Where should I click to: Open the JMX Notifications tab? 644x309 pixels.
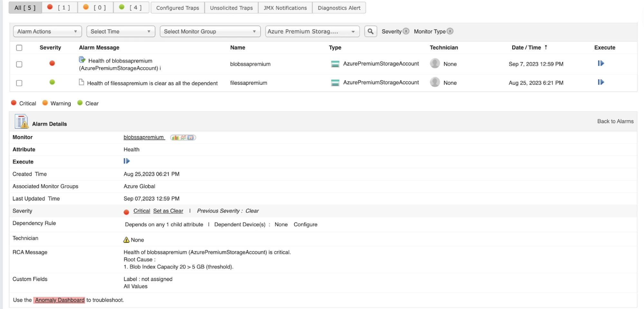pos(285,8)
